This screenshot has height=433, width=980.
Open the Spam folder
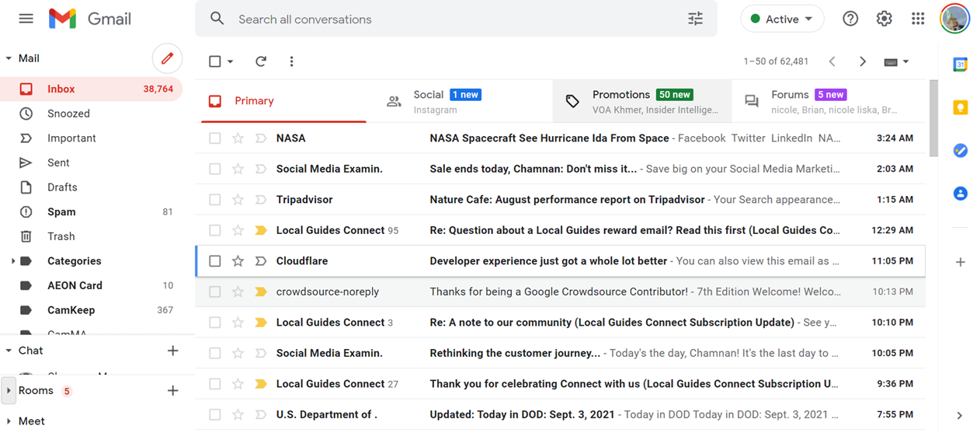pos(61,212)
